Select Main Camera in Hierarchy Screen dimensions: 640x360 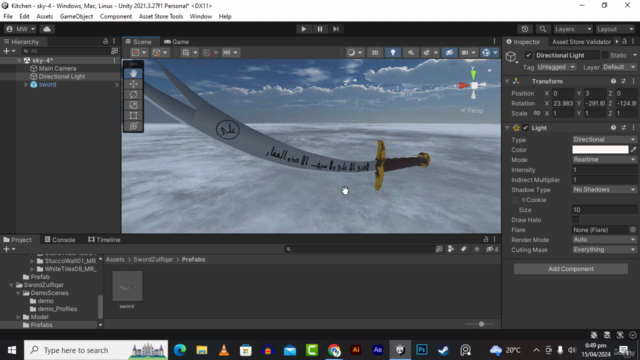click(x=57, y=68)
